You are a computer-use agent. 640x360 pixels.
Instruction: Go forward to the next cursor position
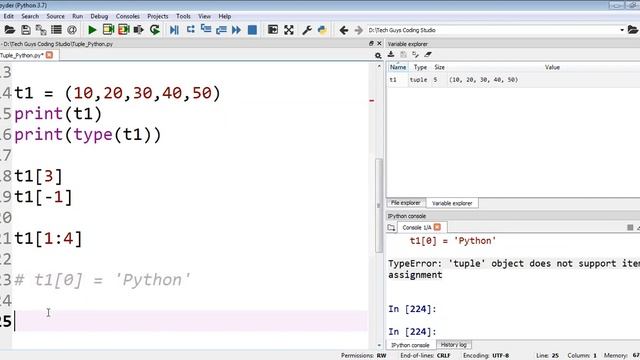358,30
